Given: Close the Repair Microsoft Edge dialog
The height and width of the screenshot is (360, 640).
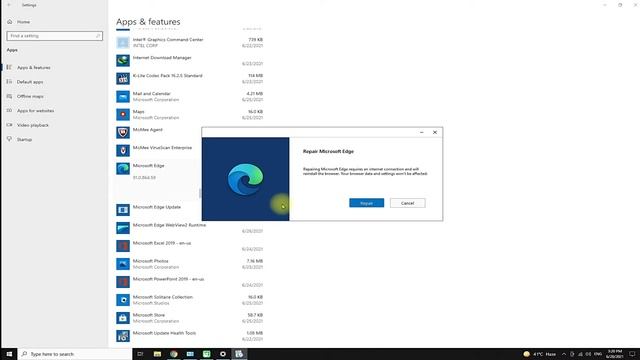Looking at the screenshot, I should click(x=435, y=132).
